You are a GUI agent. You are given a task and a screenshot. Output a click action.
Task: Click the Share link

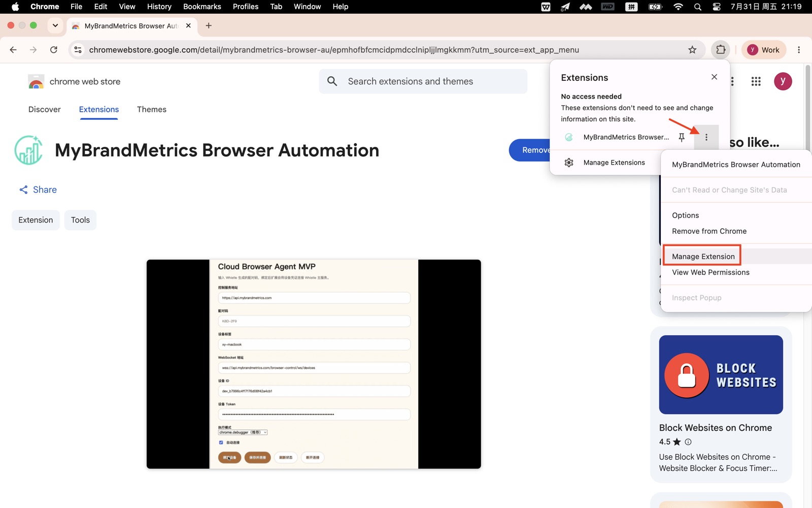(x=38, y=189)
